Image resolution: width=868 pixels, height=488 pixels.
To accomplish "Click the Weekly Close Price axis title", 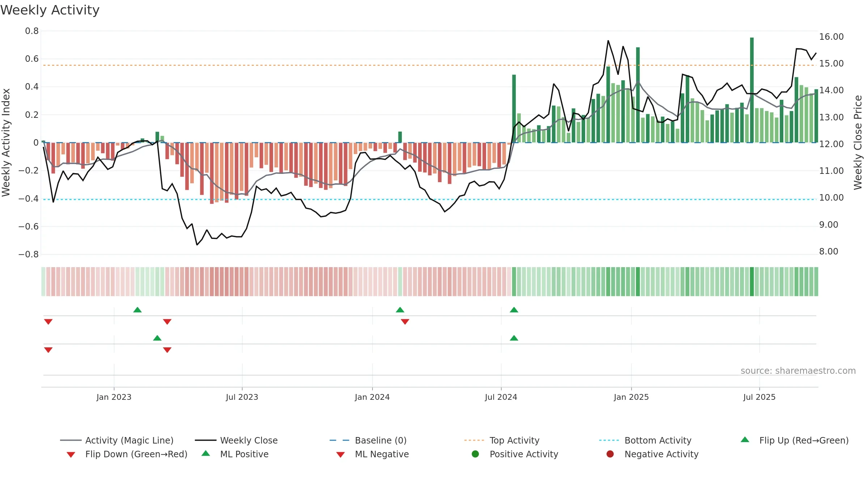I will pyautogui.click(x=858, y=142).
